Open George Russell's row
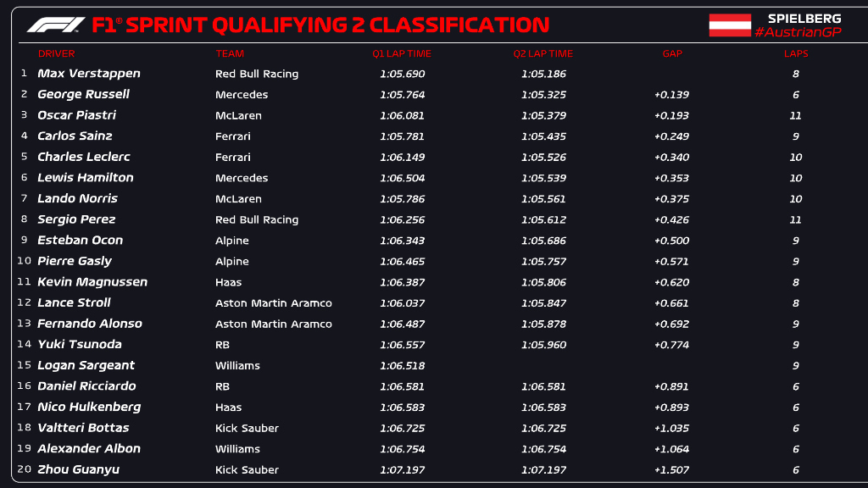 [83, 94]
